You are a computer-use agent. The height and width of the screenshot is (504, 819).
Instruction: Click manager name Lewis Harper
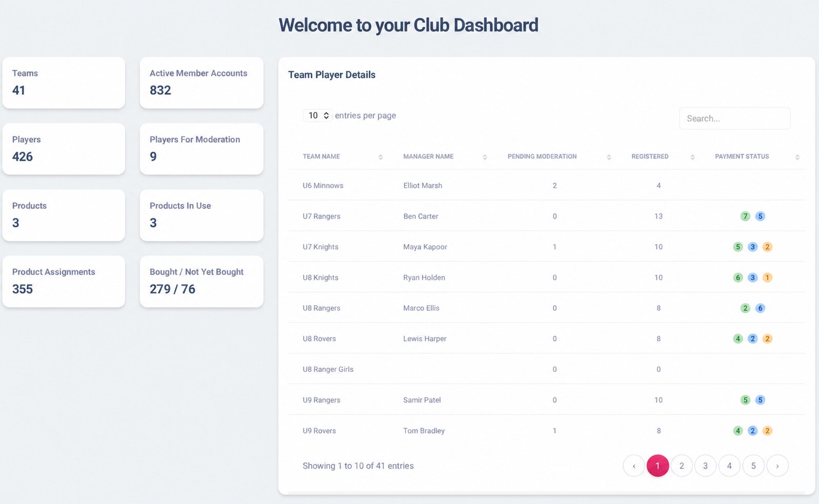click(x=425, y=339)
